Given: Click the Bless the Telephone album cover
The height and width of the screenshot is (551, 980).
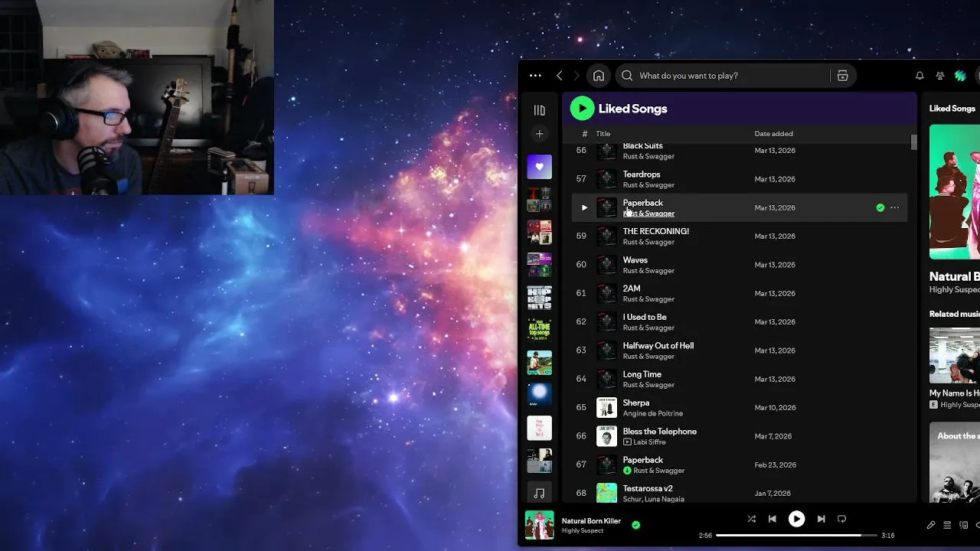Looking at the screenshot, I should (x=606, y=436).
